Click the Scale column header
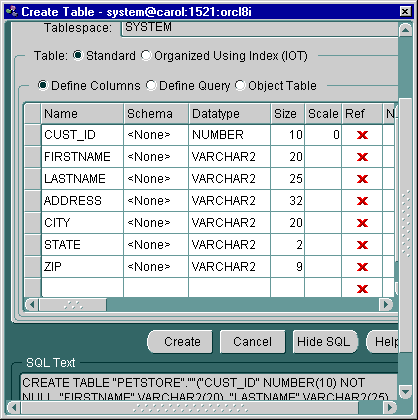This screenshot has height=420, width=418. [323, 114]
